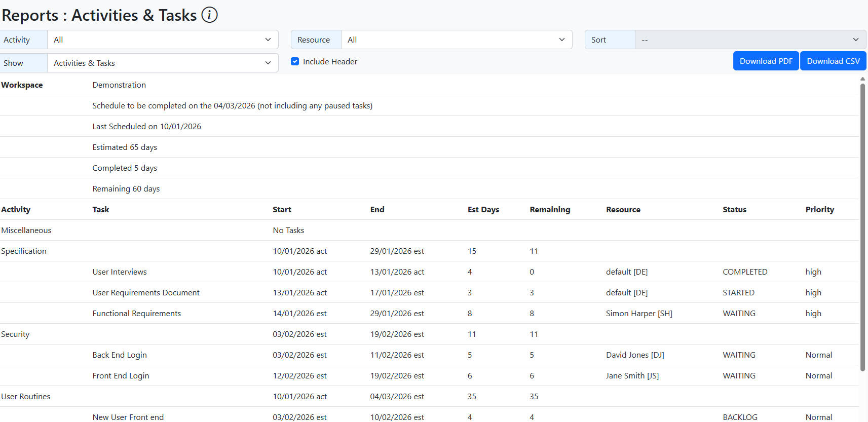
Task: Click the Priority column header
Action: 819,210
